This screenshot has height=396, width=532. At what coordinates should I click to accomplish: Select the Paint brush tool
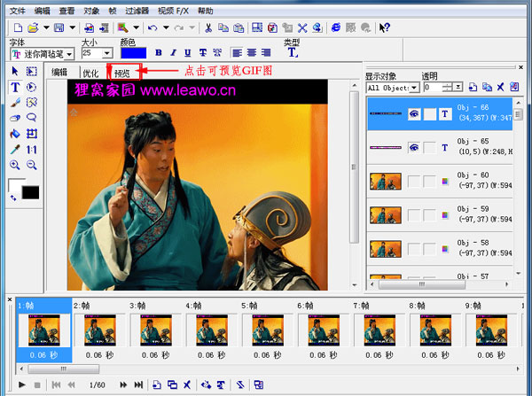pyautogui.click(x=15, y=103)
